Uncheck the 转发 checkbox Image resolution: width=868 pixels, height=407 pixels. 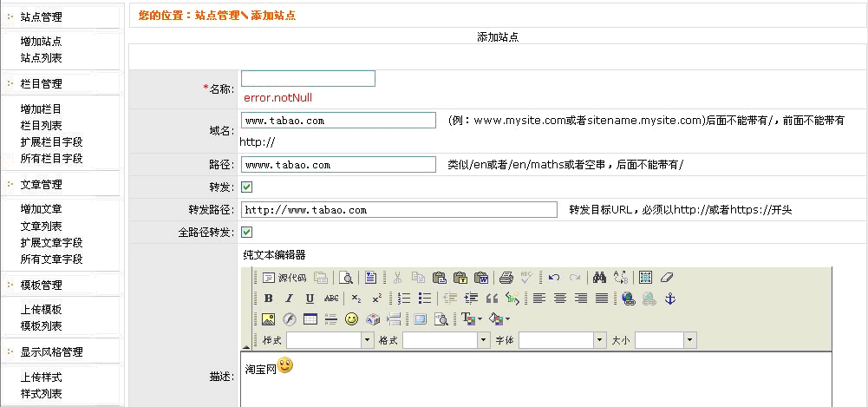(x=246, y=187)
